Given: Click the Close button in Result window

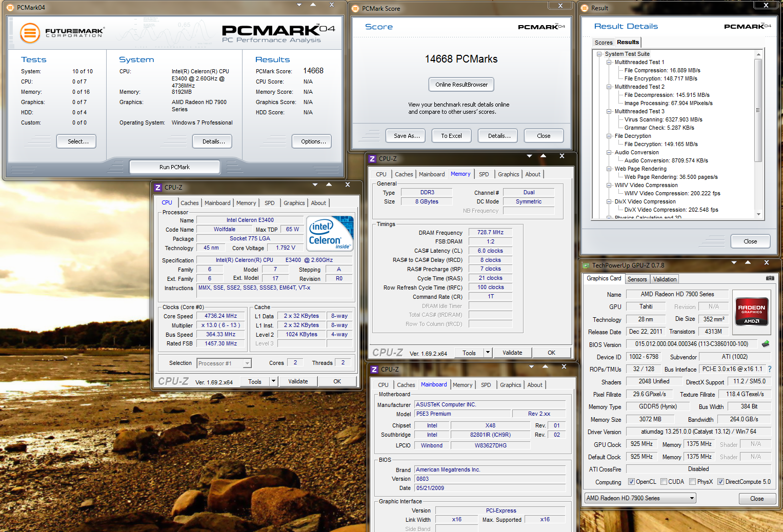Looking at the screenshot, I should (750, 241).
